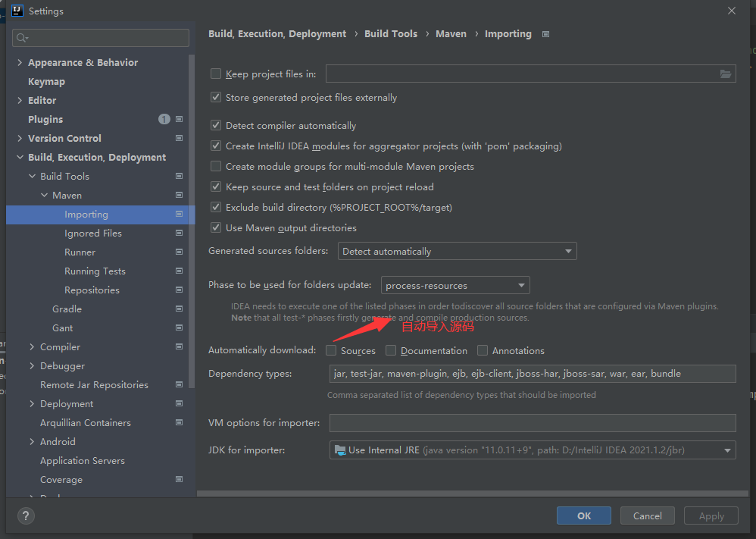Enable automatic download of Documentation
Screen dimensions: 756x539
pos(391,350)
